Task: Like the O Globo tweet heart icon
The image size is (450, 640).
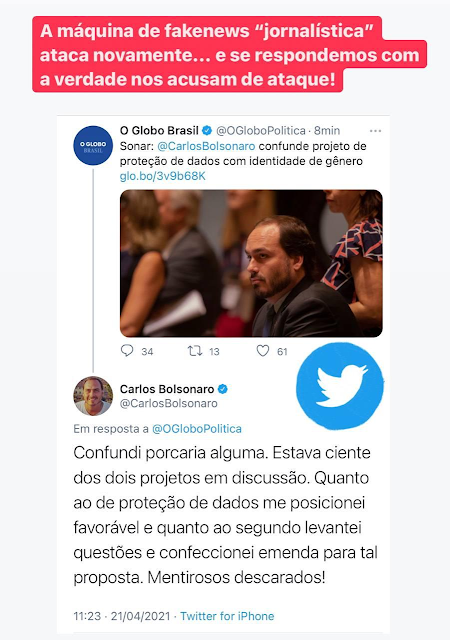Action: (263, 351)
